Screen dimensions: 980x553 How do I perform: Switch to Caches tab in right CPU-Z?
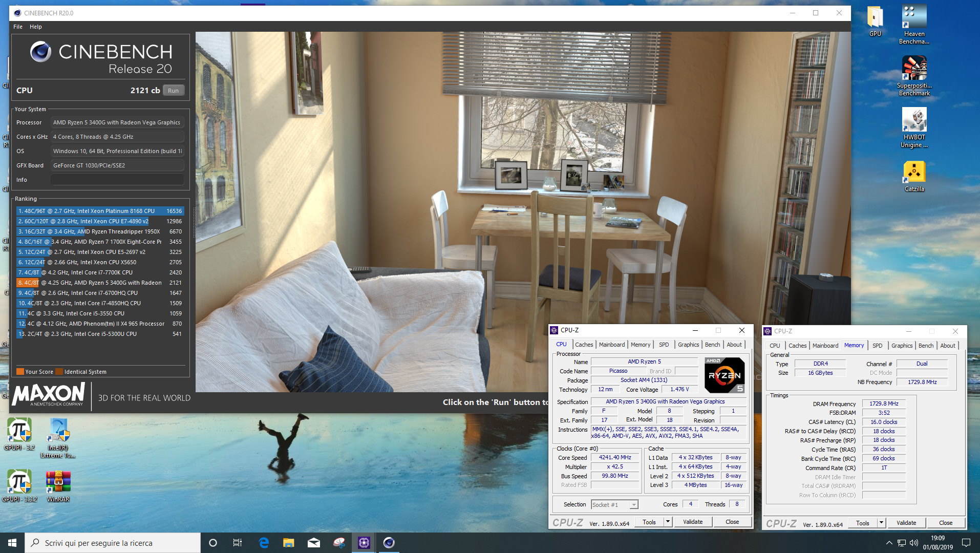tap(797, 346)
